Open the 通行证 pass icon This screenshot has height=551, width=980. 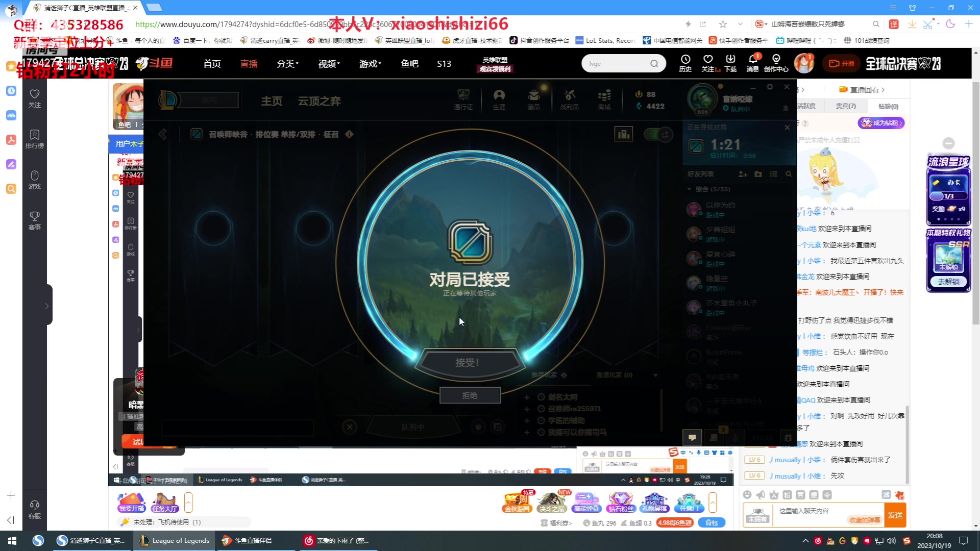coord(463,99)
